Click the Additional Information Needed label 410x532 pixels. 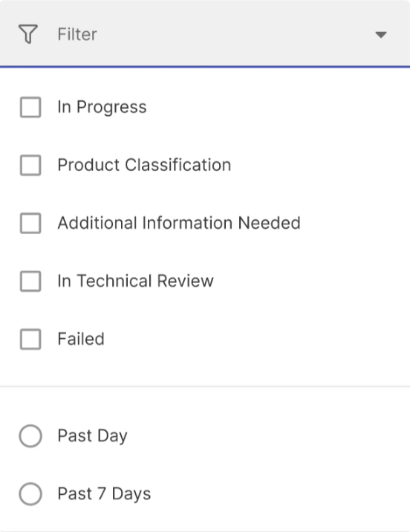pyautogui.click(x=179, y=223)
